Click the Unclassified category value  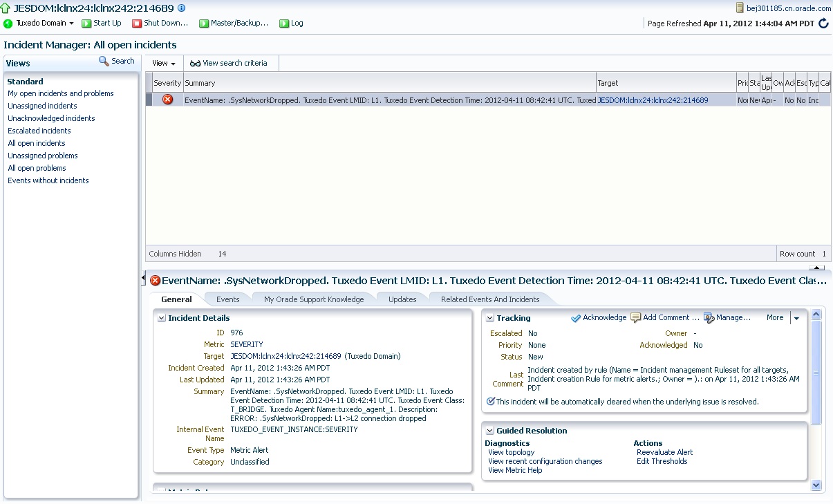click(250, 462)
